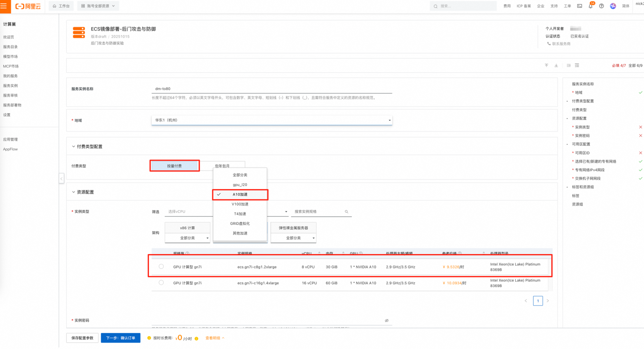Open 全部分类 dropdown under 弹性裸金属服务器
This screenshot has height=349, width=644.
tap(293, 238)
